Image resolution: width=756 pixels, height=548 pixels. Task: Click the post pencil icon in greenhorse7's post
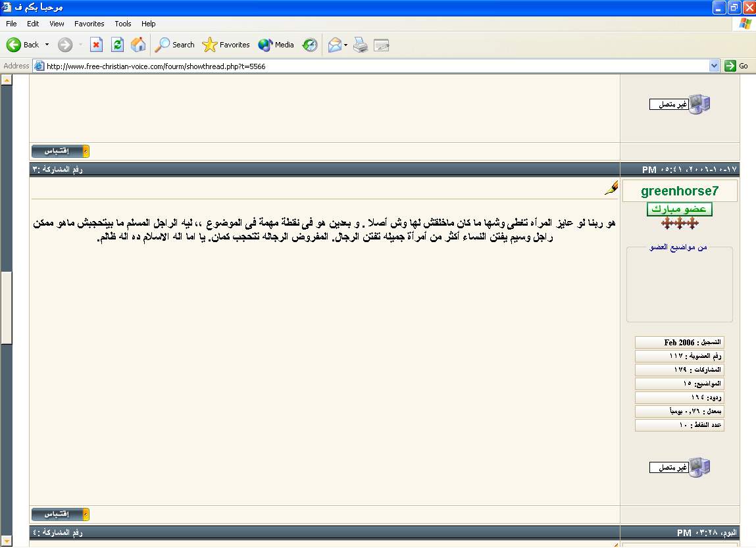coord(611,188)
